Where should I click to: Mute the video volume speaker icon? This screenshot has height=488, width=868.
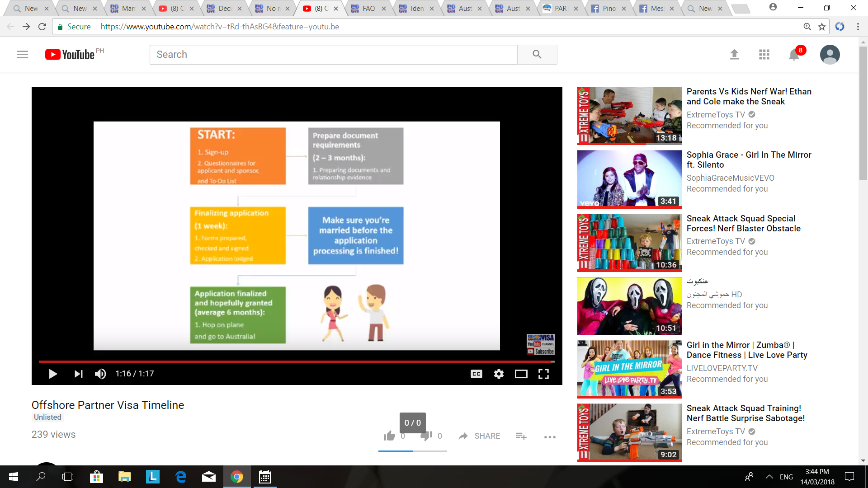tap(100, 374)
